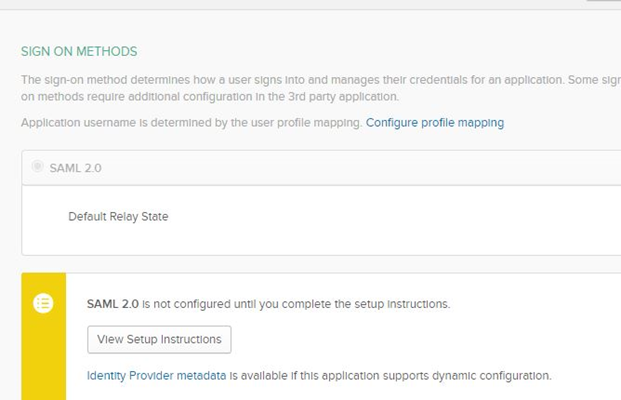The height and width of the screenshot is (400, 621).
Task: Open the Identity Provider metadata link
Action: click(156, 376)
